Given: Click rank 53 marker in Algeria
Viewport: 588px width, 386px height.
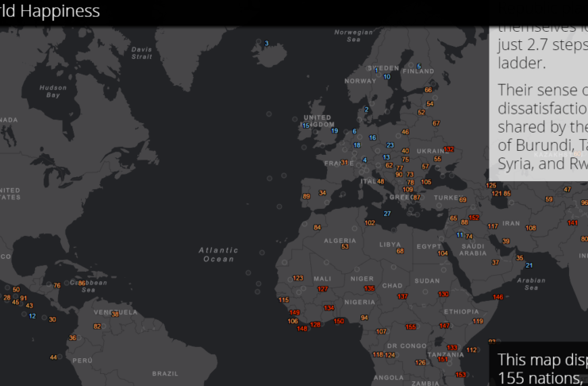Looking at the screenshot, I should click(x=344, y=246).
